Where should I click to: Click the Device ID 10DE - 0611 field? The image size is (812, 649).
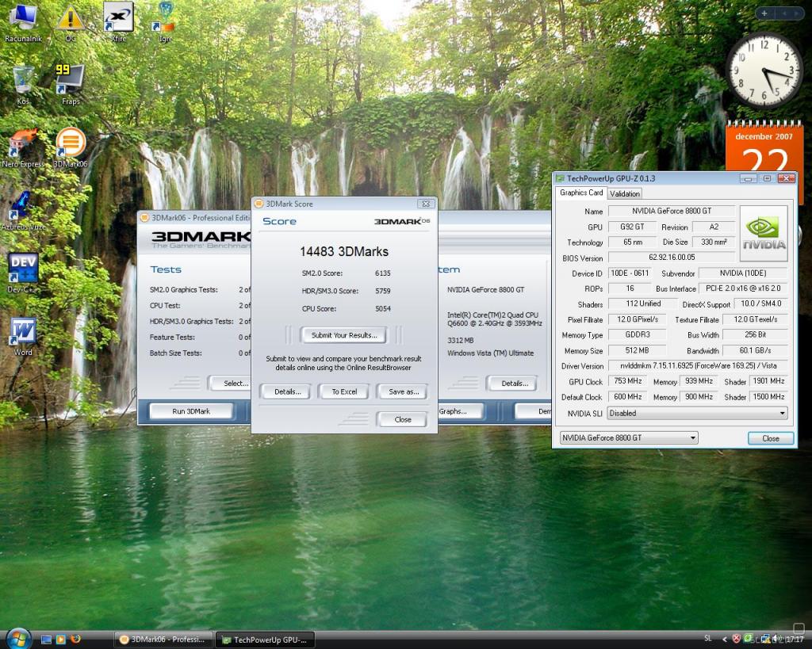pyautogui.click(x=629, y=273)
